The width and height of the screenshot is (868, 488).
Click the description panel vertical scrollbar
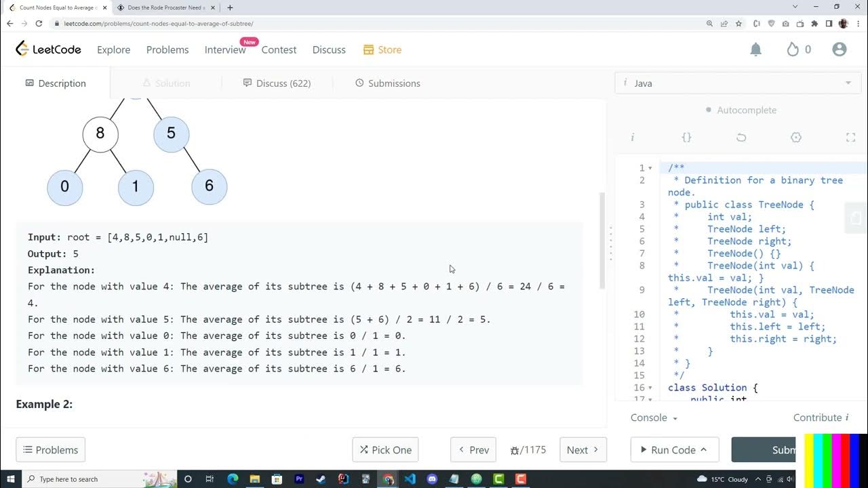point(601,241)
